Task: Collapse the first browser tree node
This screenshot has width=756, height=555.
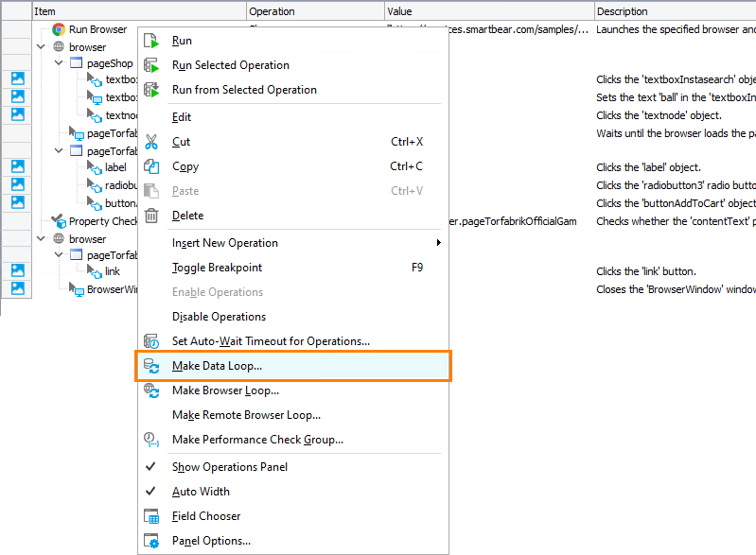Action: tap(41, 47)
